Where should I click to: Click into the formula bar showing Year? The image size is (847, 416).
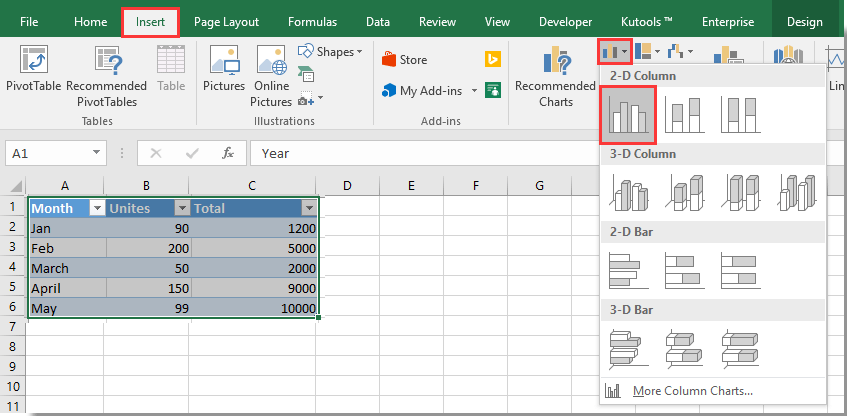click(420, 153)
